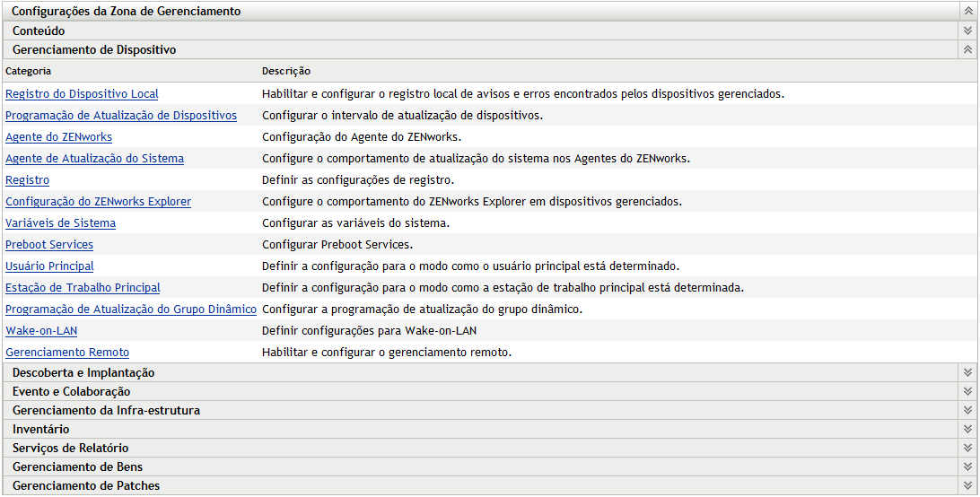Select text 'Configurar o intervalo de atualização de dispositivos.'
980x497 pixels.
coord(402,116)
